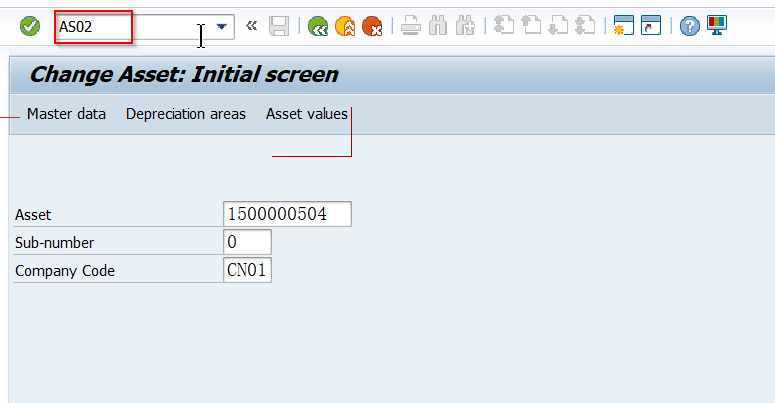
Task: Open the Help question mark icon
Action: 689,27
